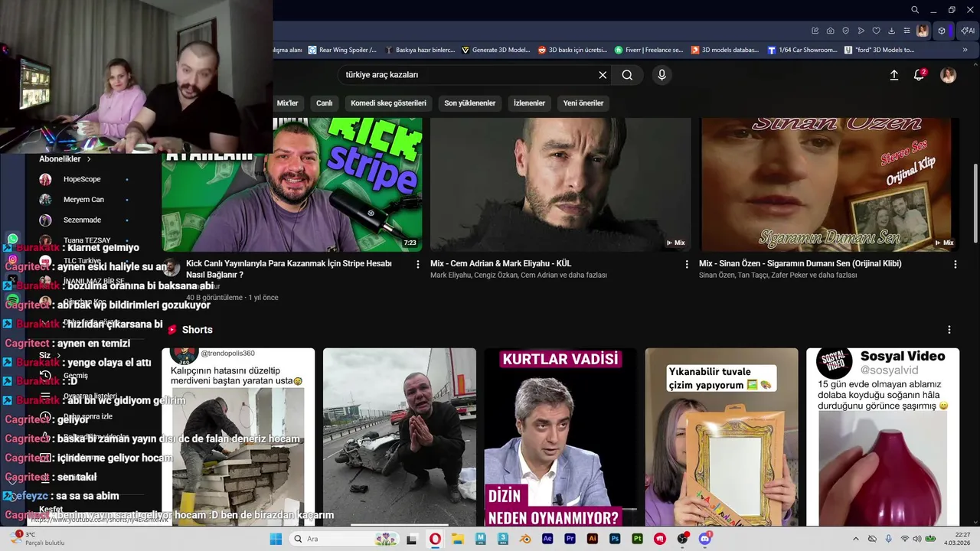Select the Mix'ler filter chip

click(x=287, y=103)
